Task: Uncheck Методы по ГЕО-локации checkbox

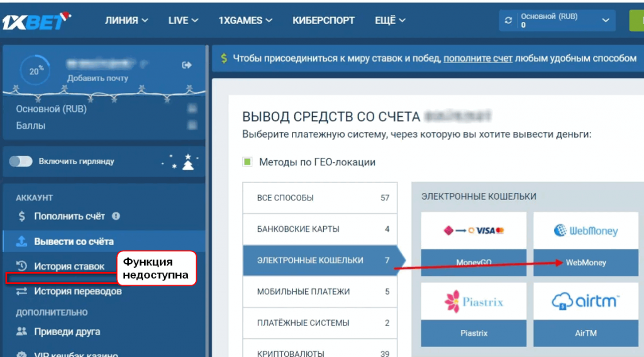Action: [247, 162]
